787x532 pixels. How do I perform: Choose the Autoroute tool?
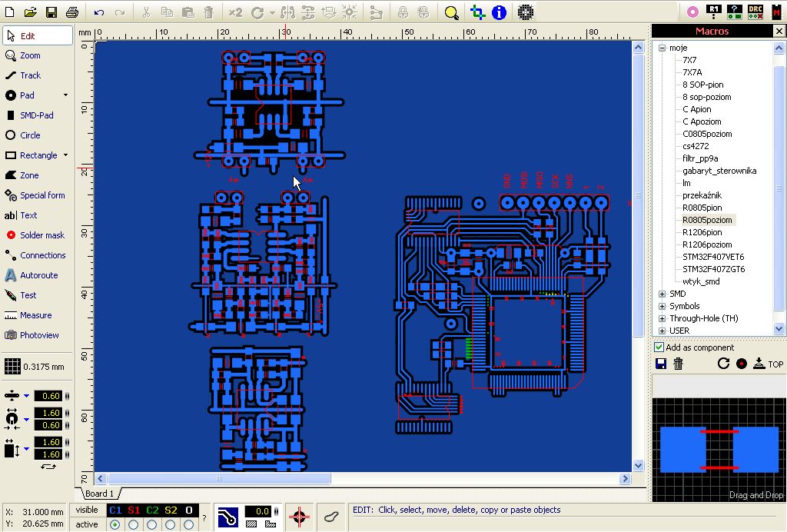tap(38, 275)
